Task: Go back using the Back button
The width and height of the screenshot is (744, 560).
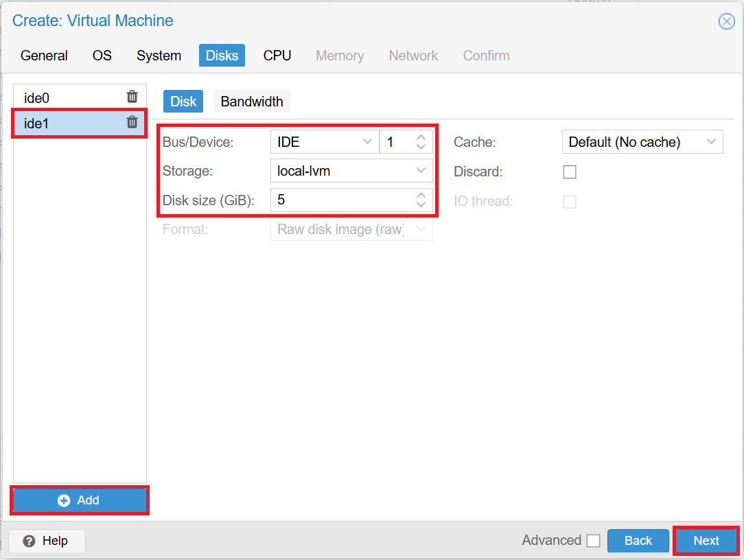Action: (638, 540)
